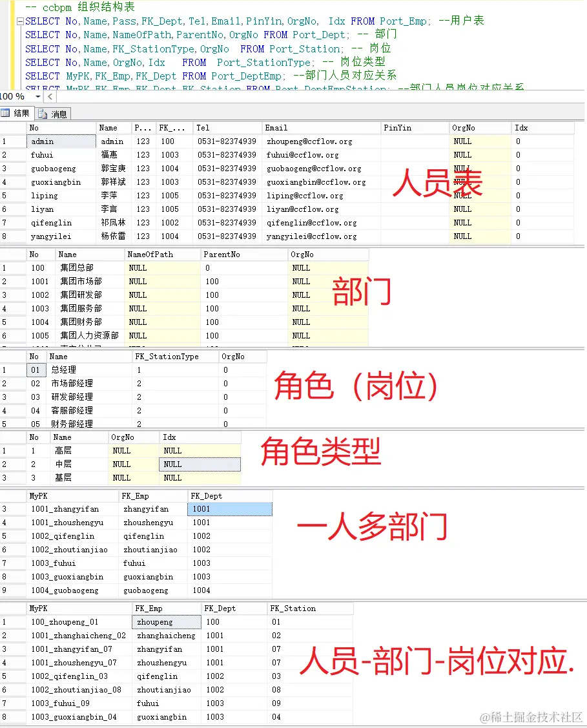Click the department cell 集团人力资源部
The width and height of the screenshot is (587, 728).
89,336
